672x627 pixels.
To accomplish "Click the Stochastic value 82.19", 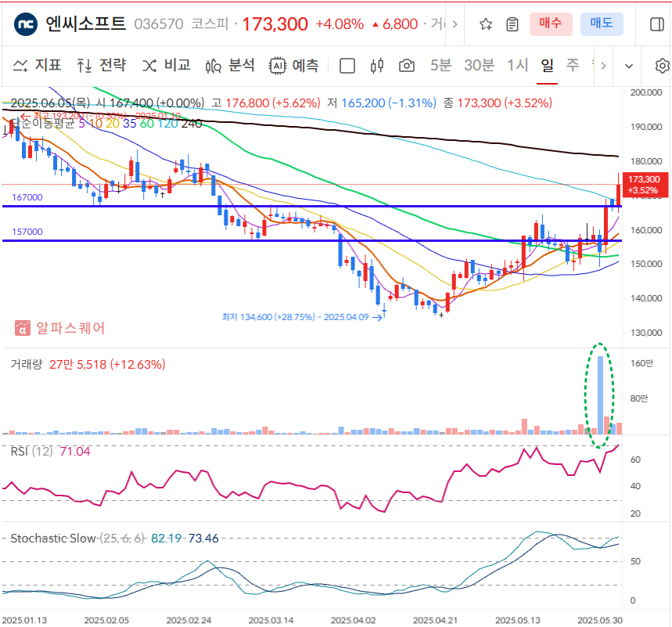I will (x=167, y=539).
